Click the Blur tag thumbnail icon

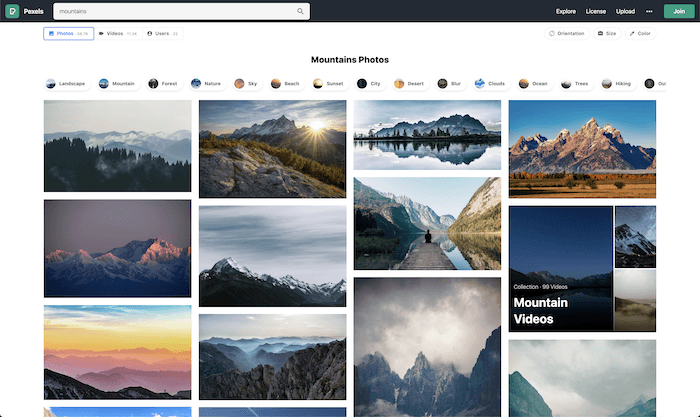(x=442, y=83)
